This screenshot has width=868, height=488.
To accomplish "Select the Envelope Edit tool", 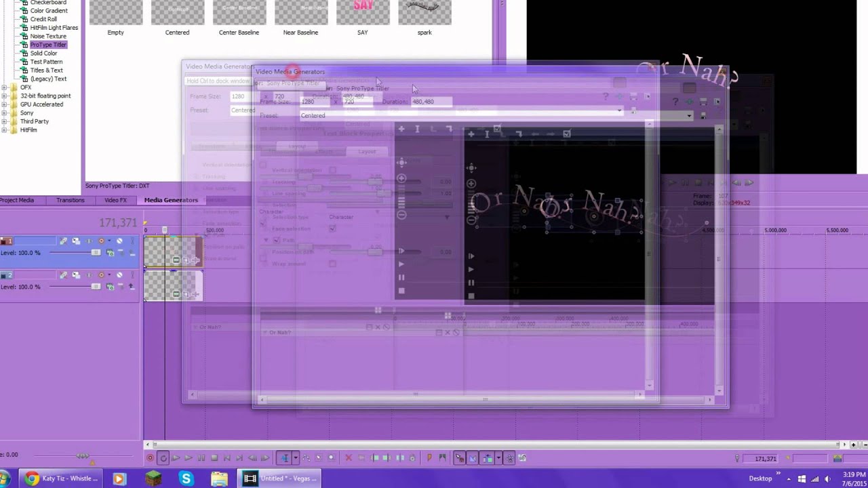I will click(x=306, y=458).
